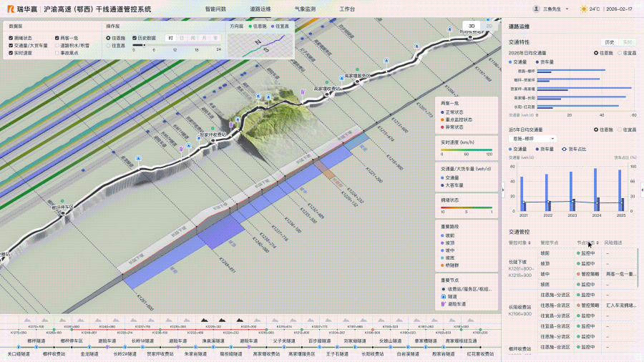Open the 道路运维 menu
The height and width of the screenshot is (362, 644).
click(x=260, y=9)
